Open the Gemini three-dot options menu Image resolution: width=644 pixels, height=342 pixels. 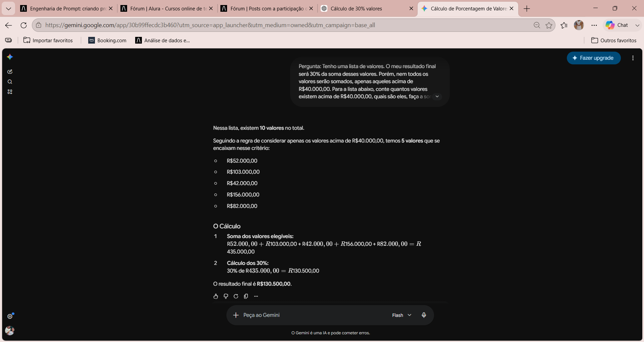point(633,58)
